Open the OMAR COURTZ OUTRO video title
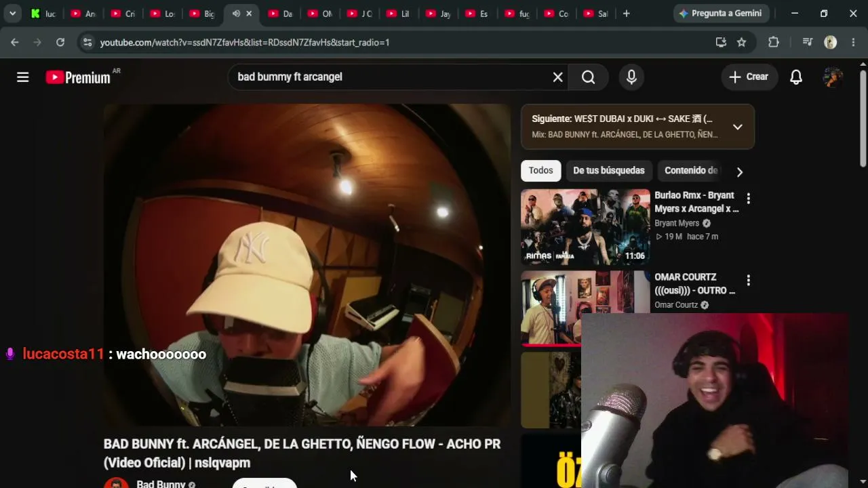Image resolution: width=868 pixels, height=488 pixels. pyautogui.click(x=695, y=283)
